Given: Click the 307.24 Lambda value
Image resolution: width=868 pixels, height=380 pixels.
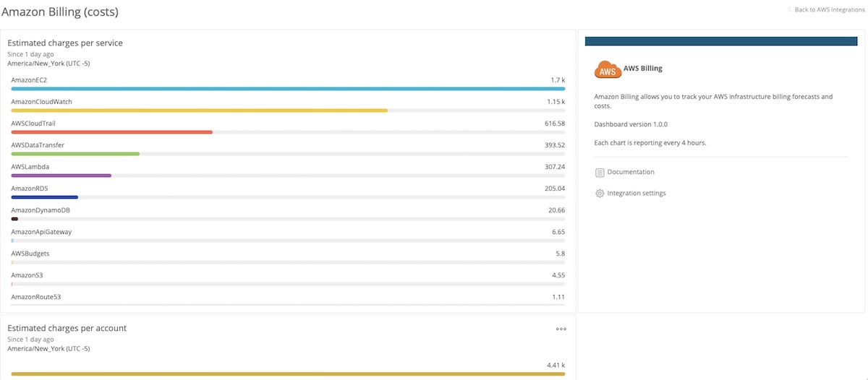Looking at the screenshot, I should coord(555,167).
